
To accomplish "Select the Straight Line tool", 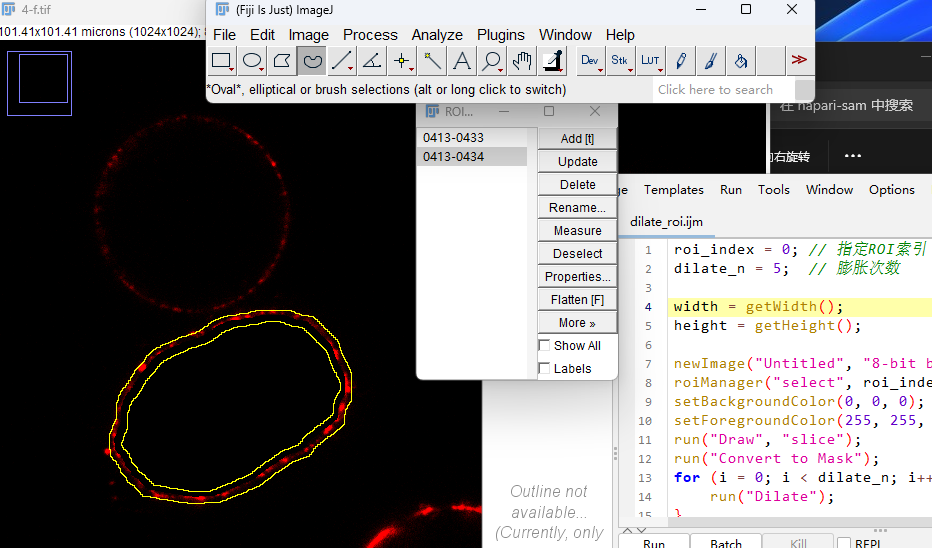I will point(342,61).
